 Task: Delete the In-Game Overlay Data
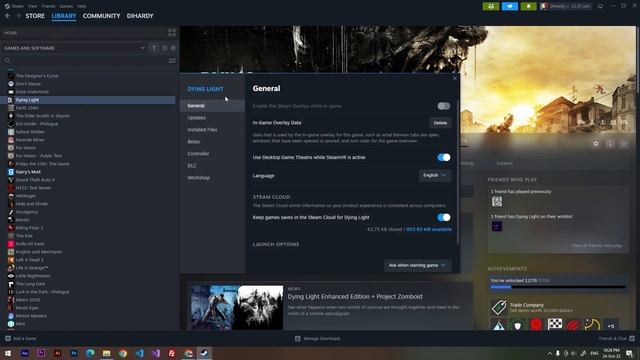440,123
